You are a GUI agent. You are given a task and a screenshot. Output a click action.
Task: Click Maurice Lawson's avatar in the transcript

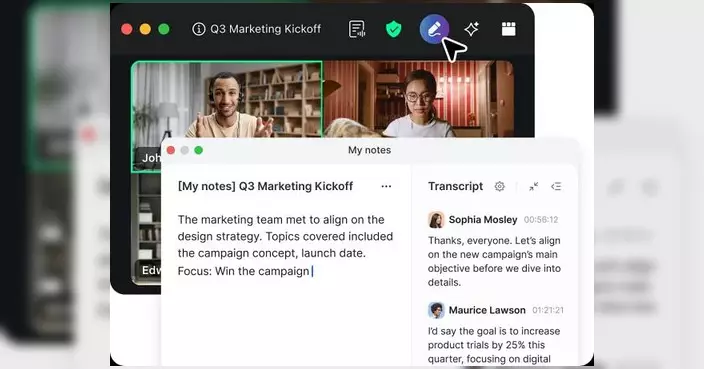436,310
